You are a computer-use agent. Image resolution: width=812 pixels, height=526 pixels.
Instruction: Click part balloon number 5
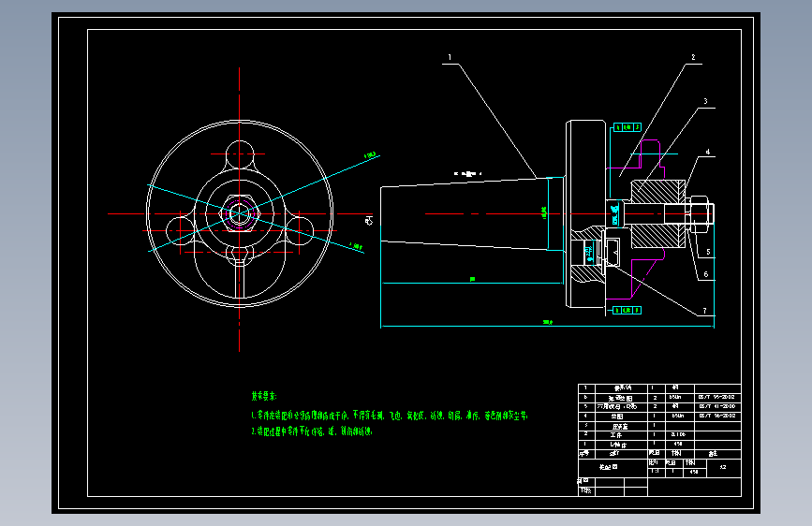tap(708, 252)
